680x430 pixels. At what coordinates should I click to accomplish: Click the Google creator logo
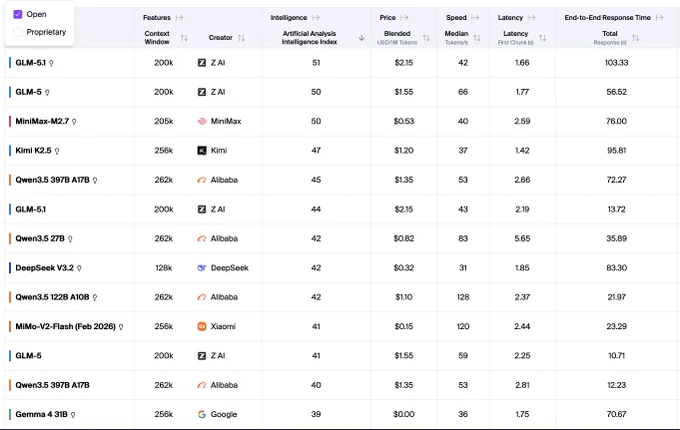click(x=202, y=414)
